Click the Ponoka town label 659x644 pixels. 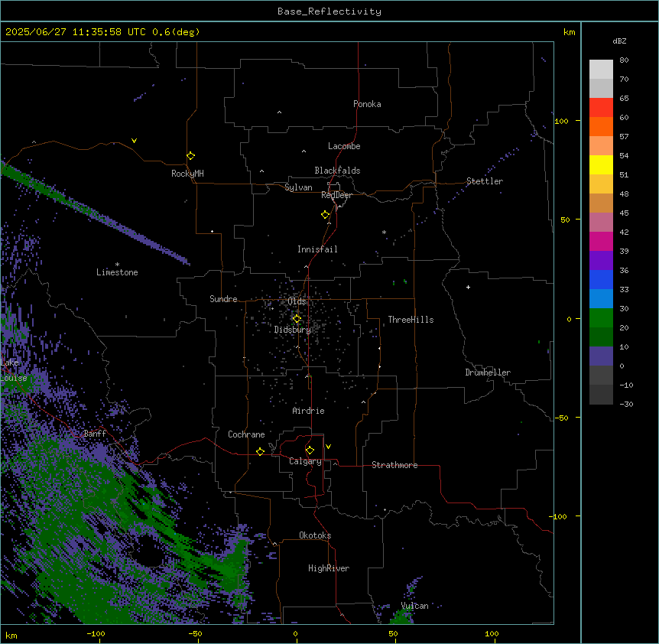367,104
